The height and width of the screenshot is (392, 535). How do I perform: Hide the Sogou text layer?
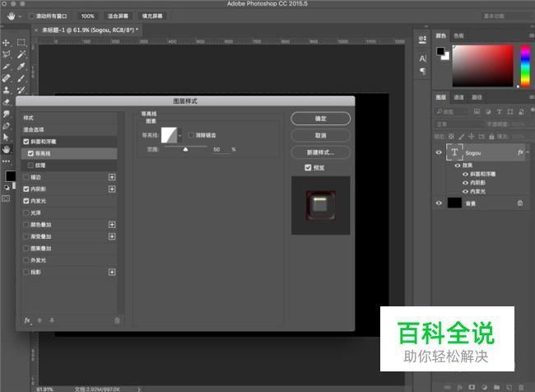coord(439,152)
